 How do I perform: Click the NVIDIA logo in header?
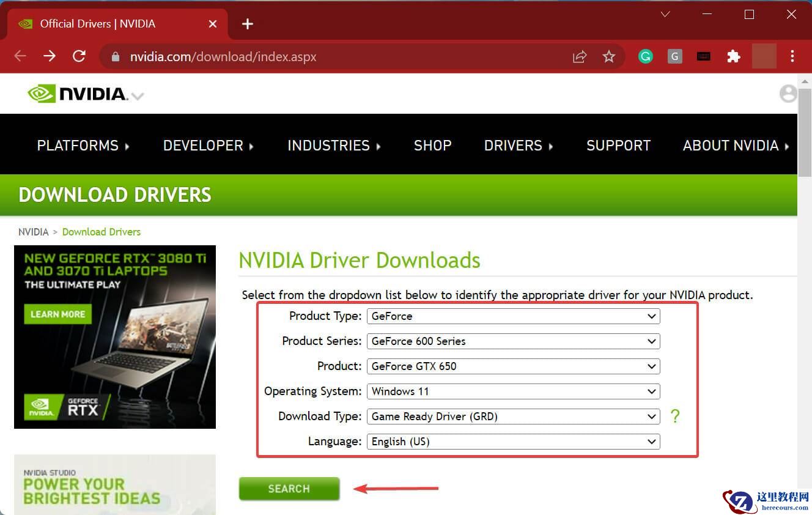tap(78, 94)
